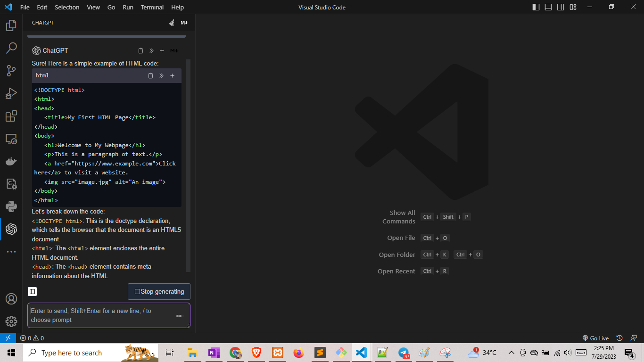The width and height of the screenshot is (644, 362).
Task: Open Run and Debug view
Action: click(x=11, y=93)
